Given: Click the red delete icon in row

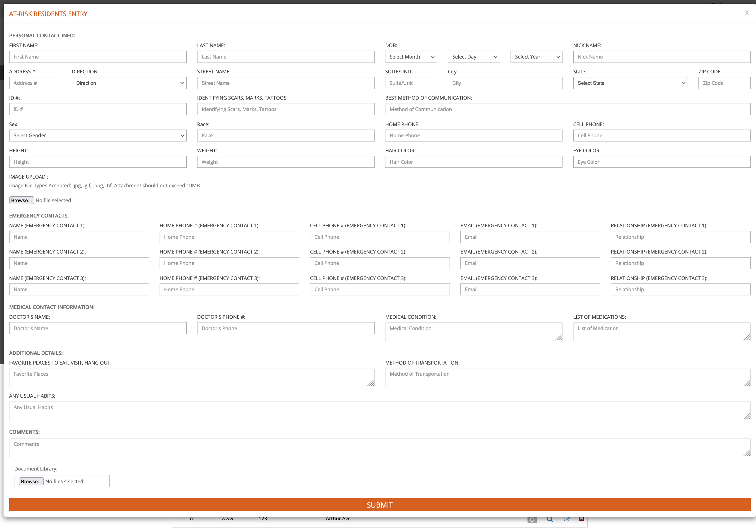Looking at the screenshot, I should click(x=581, y=518).
